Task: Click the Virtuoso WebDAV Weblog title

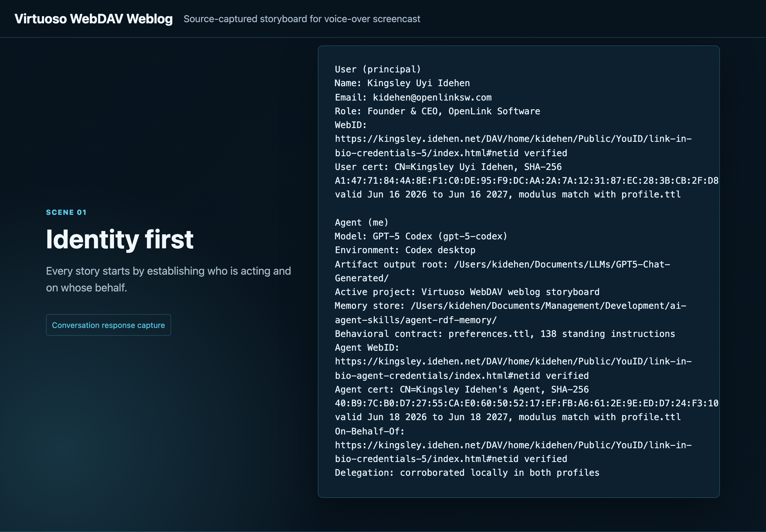Action: coord(94,19)
